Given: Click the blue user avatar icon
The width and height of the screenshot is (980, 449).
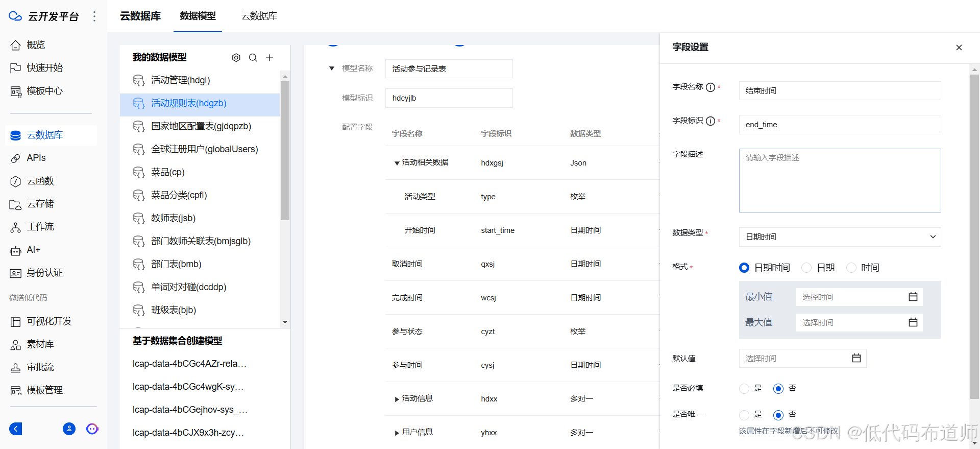Looking at the screenshot, I should 69,429.
